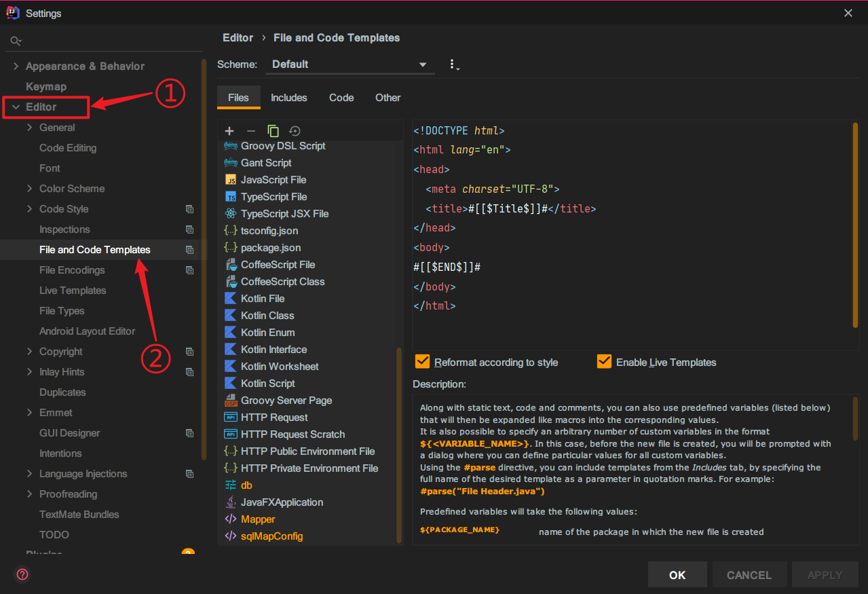The height and width of the screenshot is (594, 868).
Task: Click project-level icon beside Code Style
Action: click(189, 209)
